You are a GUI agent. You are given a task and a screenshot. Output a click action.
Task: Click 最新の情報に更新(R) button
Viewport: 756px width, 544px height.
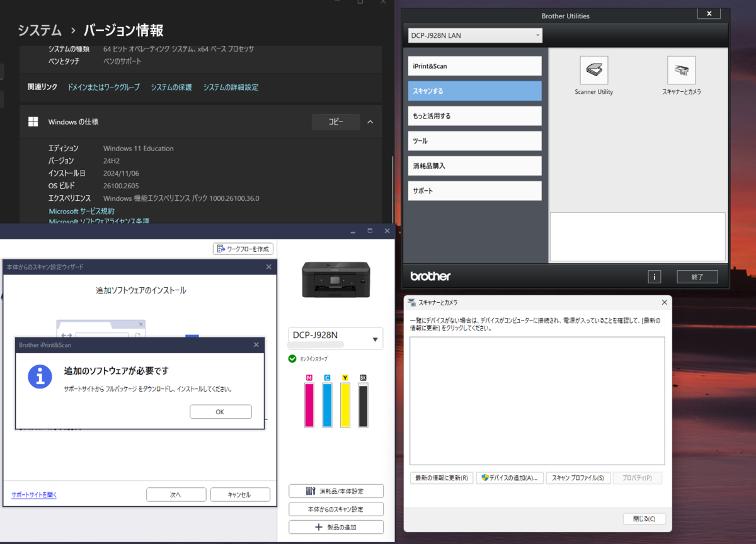[442, 478]
